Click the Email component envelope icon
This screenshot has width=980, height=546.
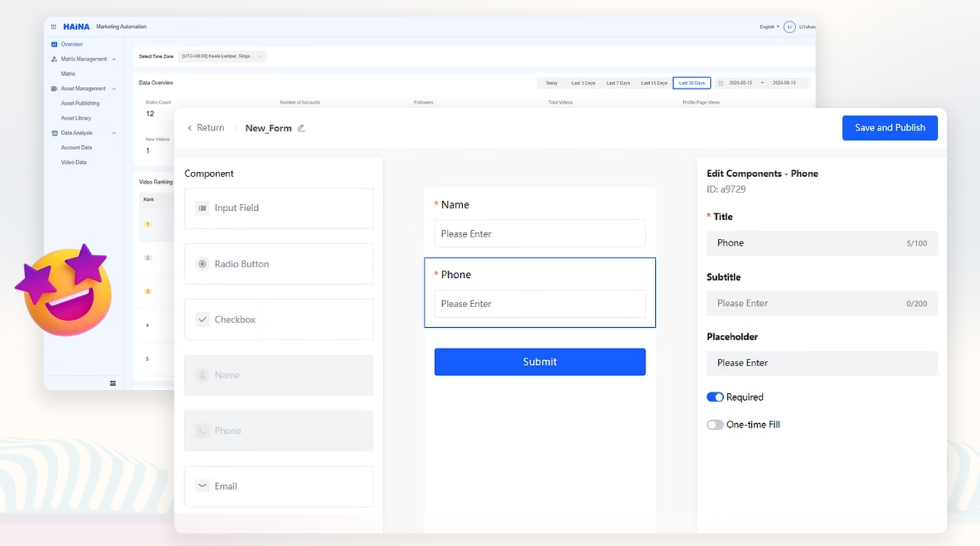[x=202, y=486]
